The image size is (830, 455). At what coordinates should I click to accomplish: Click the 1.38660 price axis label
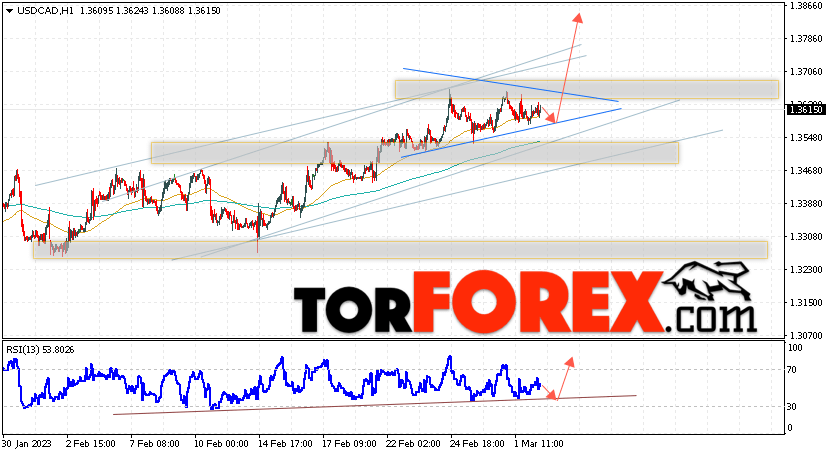coord(806,6)
